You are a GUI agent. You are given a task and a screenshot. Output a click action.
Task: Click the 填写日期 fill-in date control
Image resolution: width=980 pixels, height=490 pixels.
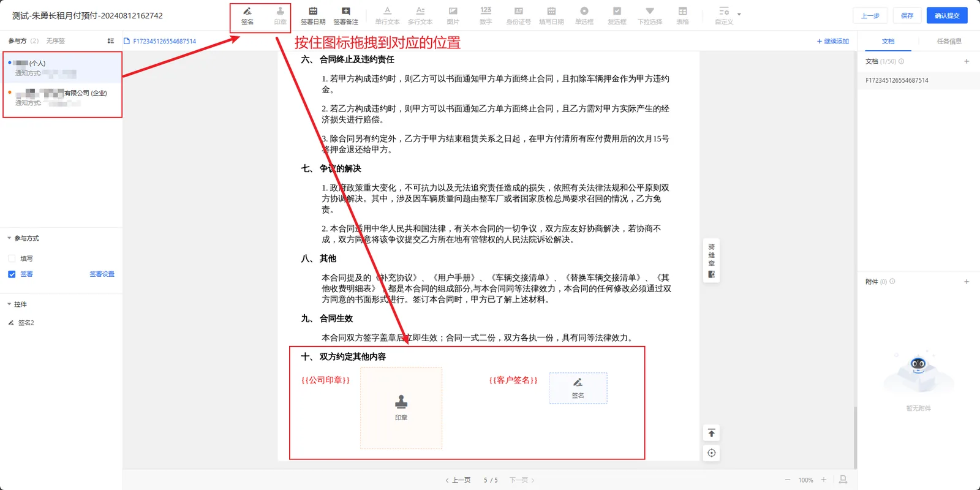pyautogui.click(x=551, y=16)
